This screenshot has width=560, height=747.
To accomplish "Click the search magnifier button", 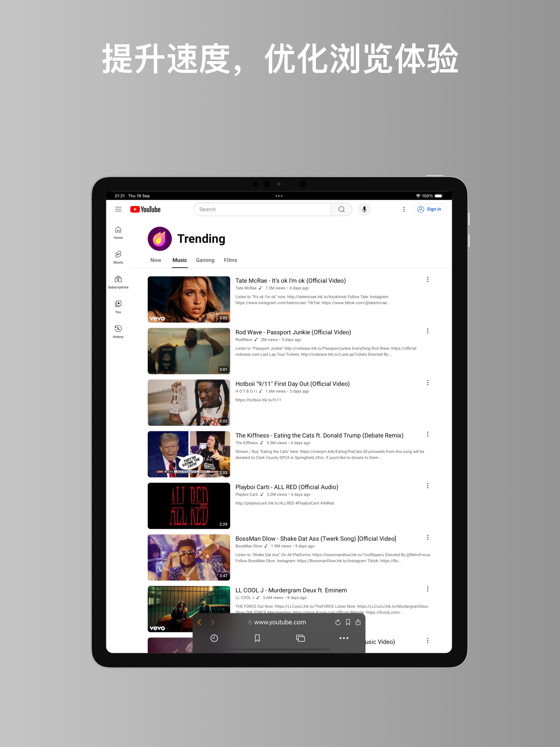I will (342, 209).
